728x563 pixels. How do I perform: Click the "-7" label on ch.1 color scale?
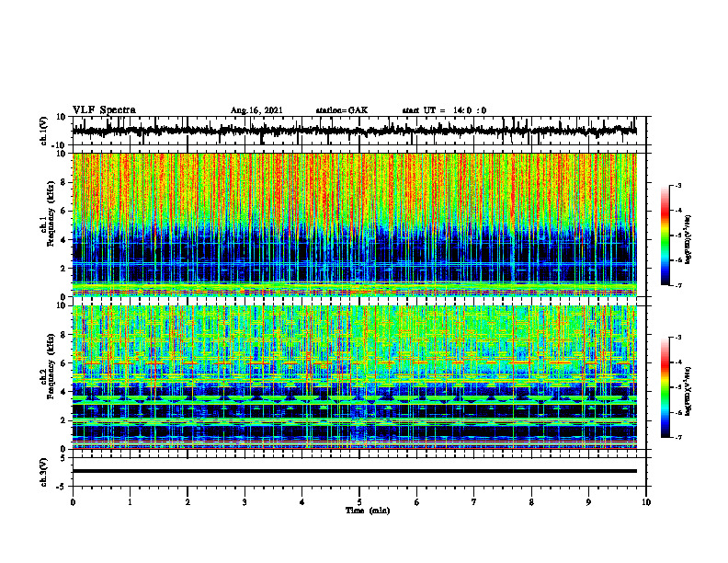pyautogui.click(x=678, y=285)
